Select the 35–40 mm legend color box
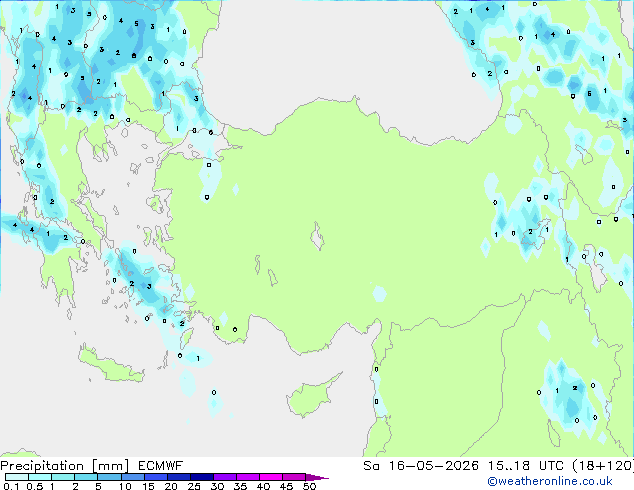This screenshot has height=490, width=634. click(x=248, y=477)
